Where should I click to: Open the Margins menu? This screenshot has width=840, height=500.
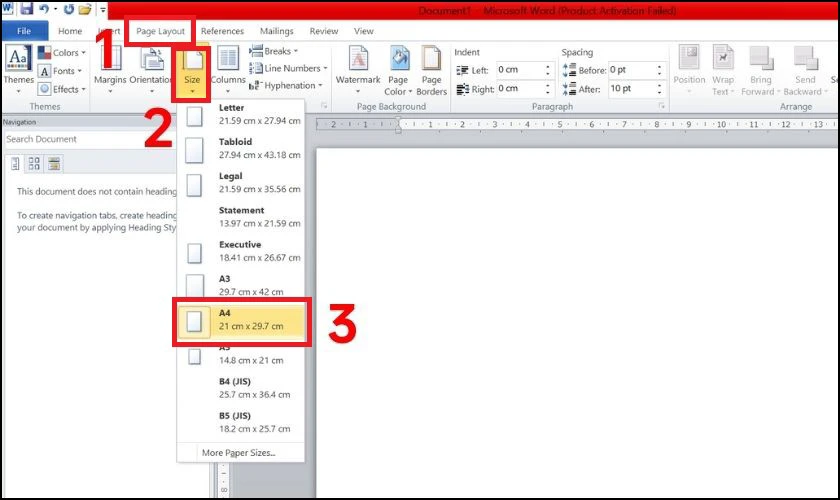click(110, 70)
